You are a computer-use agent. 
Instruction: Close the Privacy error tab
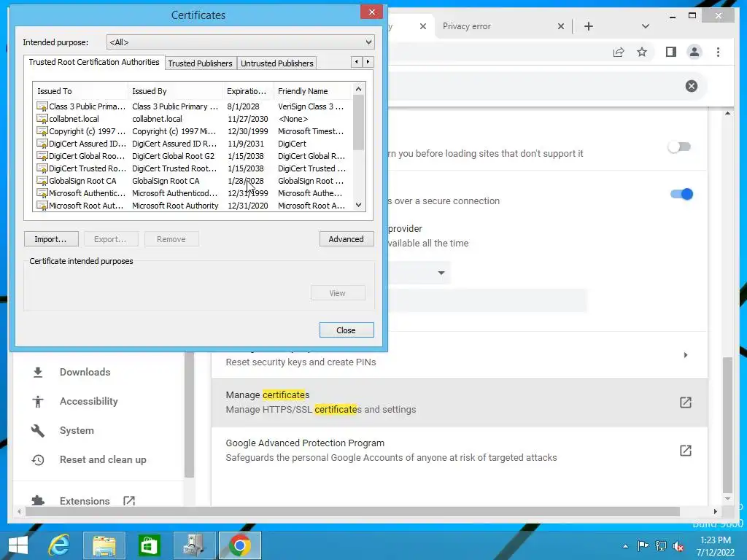click(x=561, y=26)
